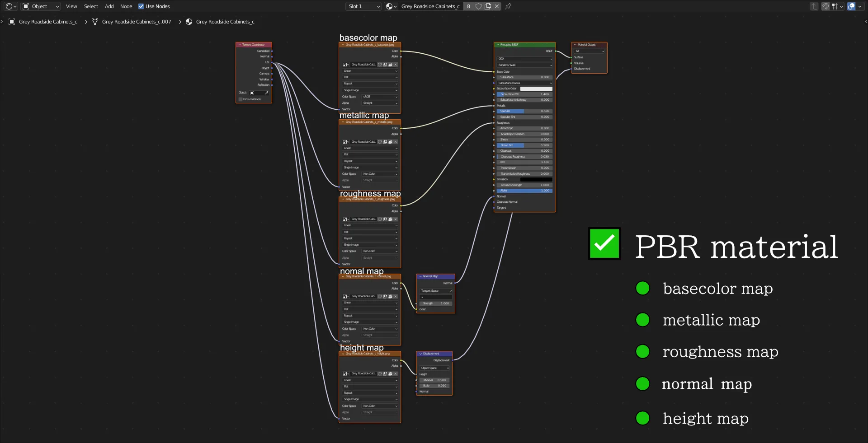
Task: Toggle the pin node tree icon
Action: (x=509, y=6)
